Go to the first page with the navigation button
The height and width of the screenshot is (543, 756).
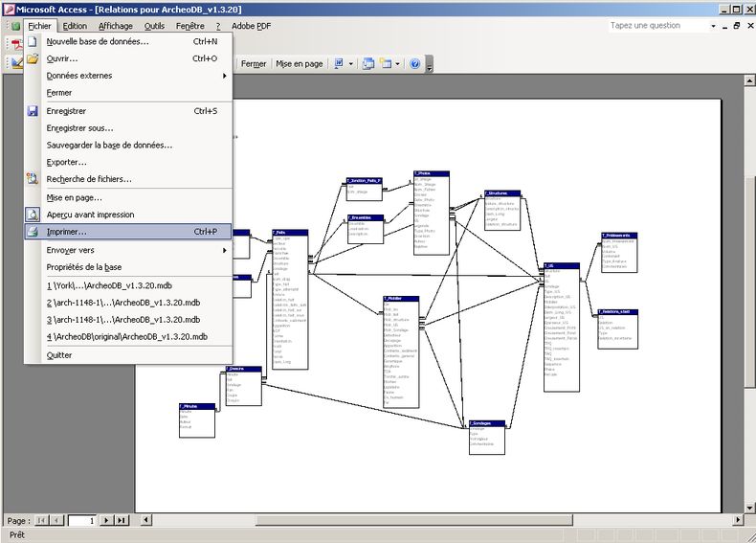pos(41,520)
